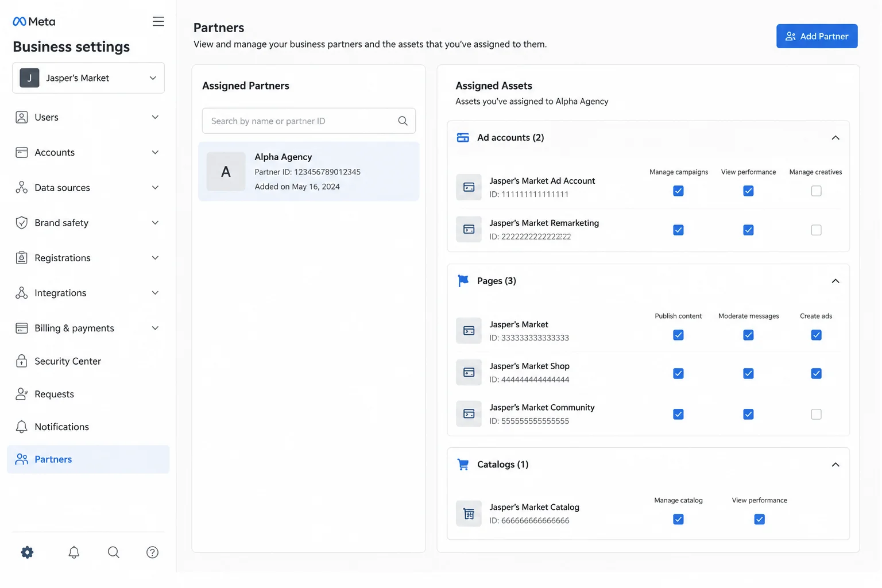The image size is (882, 588).
Task: Expand the Registrations chevron
Action: [155, 258]
